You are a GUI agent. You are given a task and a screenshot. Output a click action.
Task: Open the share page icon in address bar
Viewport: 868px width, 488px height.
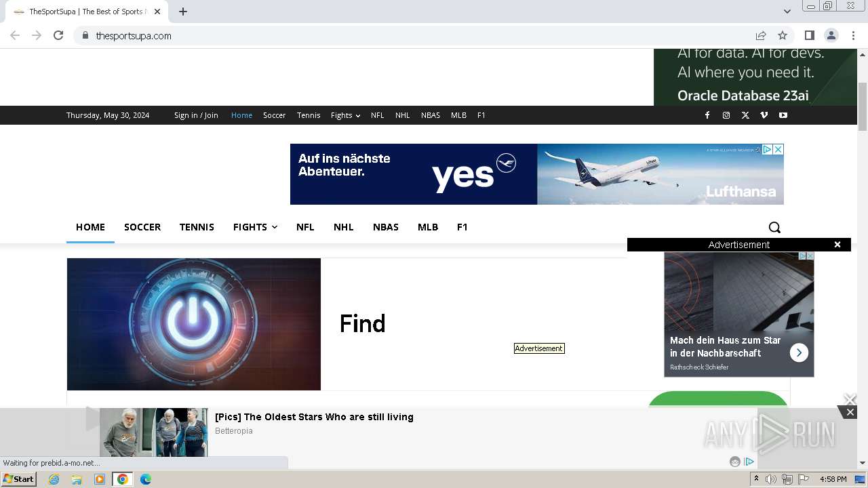761,35
